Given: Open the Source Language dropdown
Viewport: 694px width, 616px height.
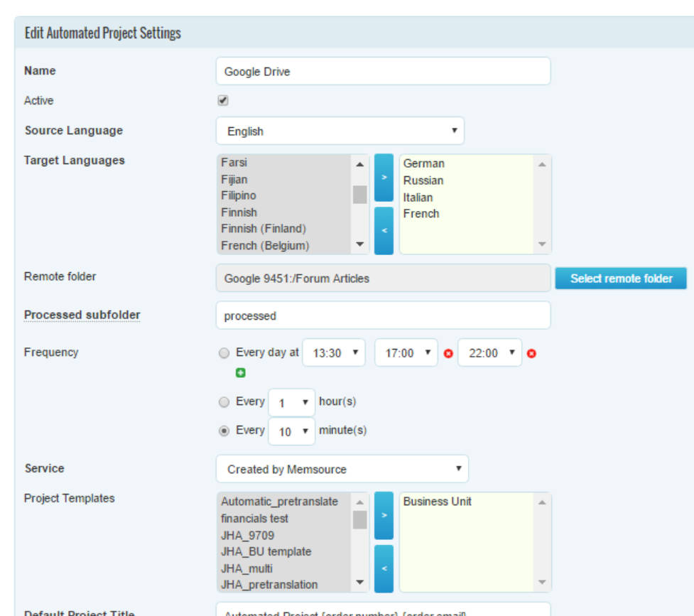Looking at the screenshot, I should tap(340, 131).
